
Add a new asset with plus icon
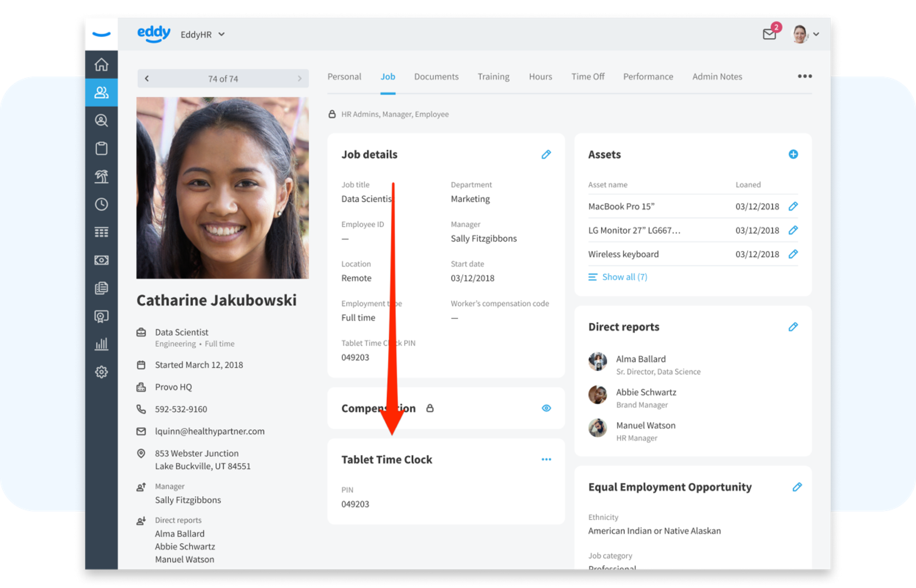[x=793, y=154]
